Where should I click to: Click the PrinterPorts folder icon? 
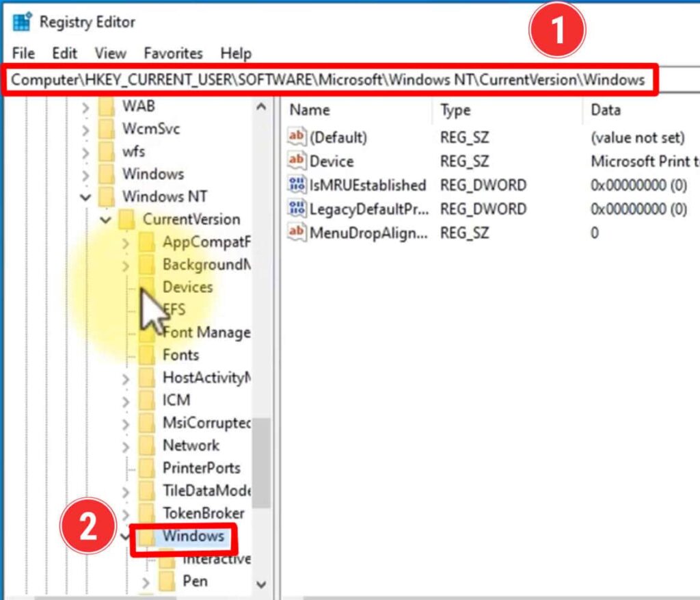point(147,468)
